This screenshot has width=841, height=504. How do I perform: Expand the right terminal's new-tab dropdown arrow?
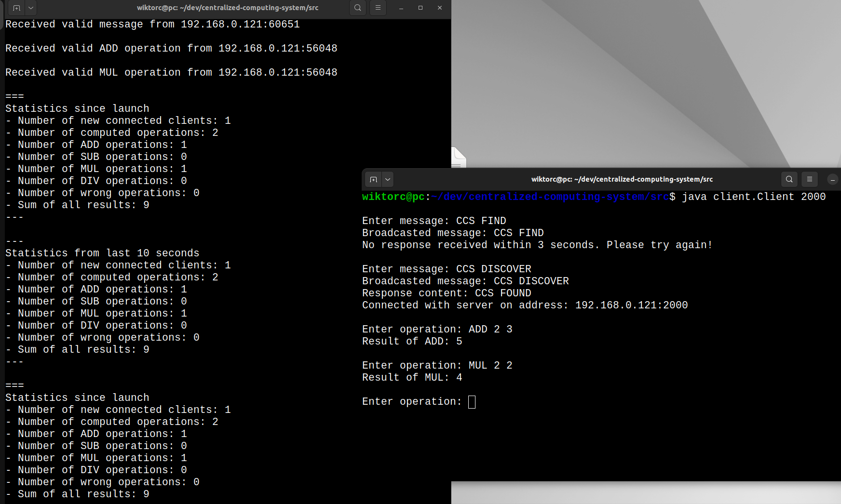coord(388,179)
